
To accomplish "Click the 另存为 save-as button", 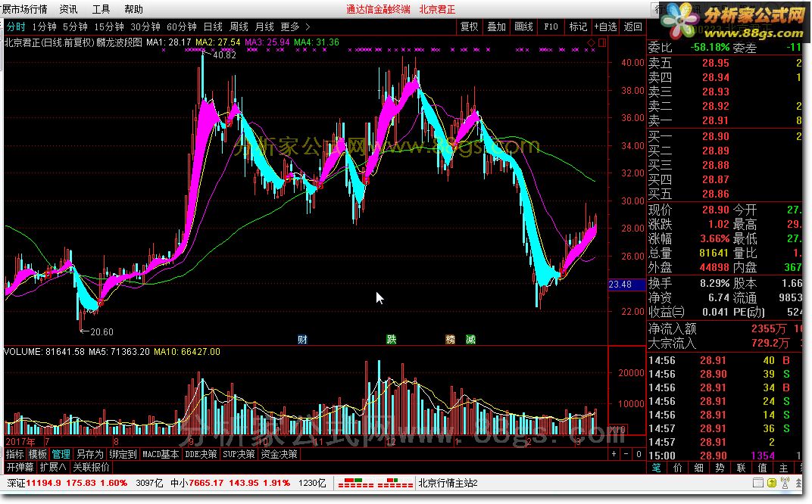I will click(89, 454).
